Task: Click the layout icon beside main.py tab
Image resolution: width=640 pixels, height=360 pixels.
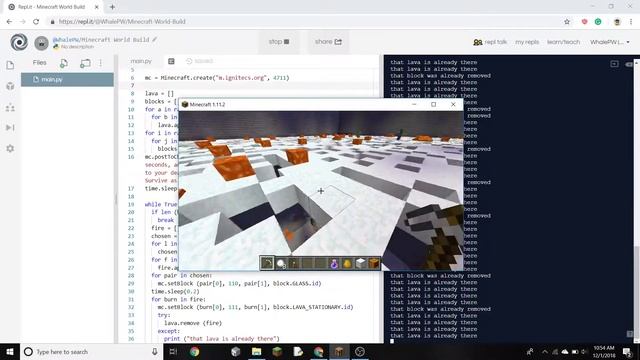Action: coord(171,61)
